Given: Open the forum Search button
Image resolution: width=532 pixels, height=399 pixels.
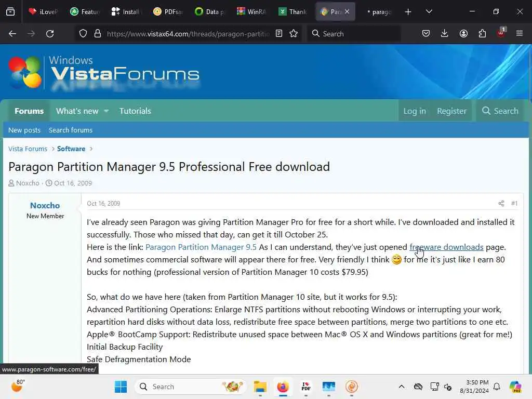Looking at the screenshot, I should click(x=500, y=111).
